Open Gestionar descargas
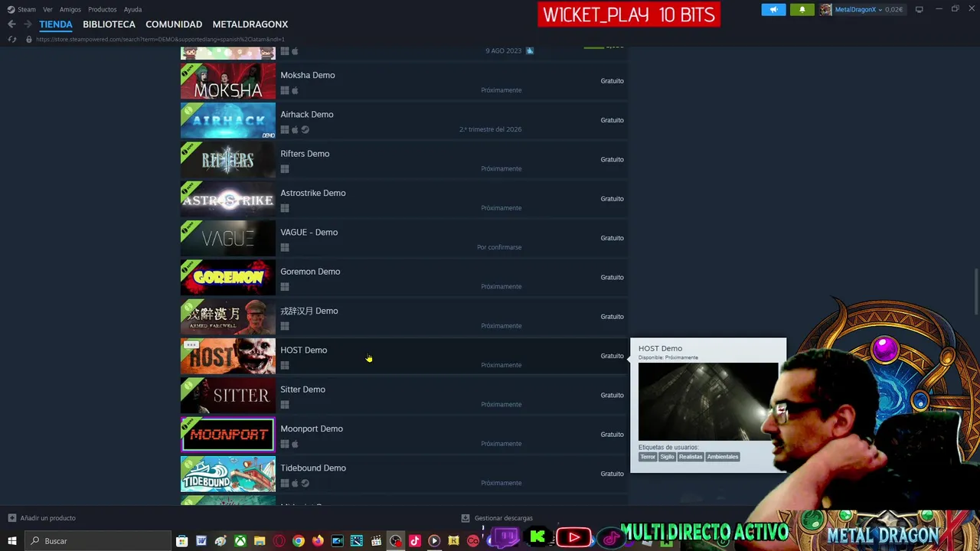 [x=504, y=518]
